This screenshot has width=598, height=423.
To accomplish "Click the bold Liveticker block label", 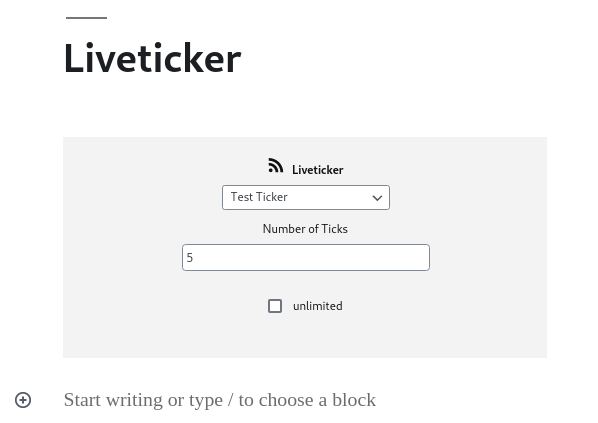I will 318,170.
